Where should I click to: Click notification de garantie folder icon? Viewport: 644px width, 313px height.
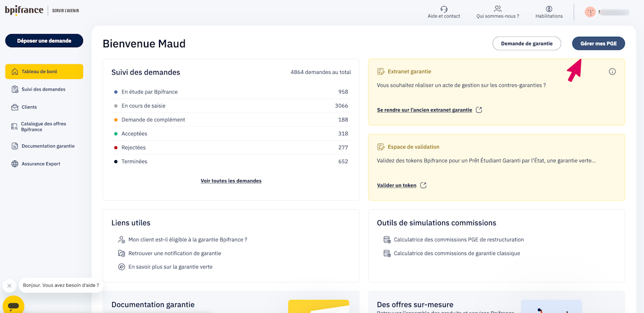(121, 254)
